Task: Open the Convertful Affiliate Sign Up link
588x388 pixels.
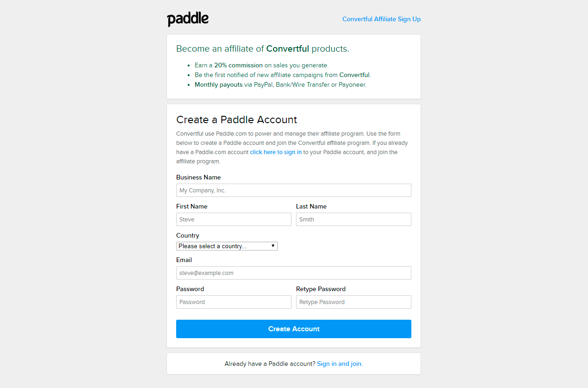Action: [x=381, y=19]
